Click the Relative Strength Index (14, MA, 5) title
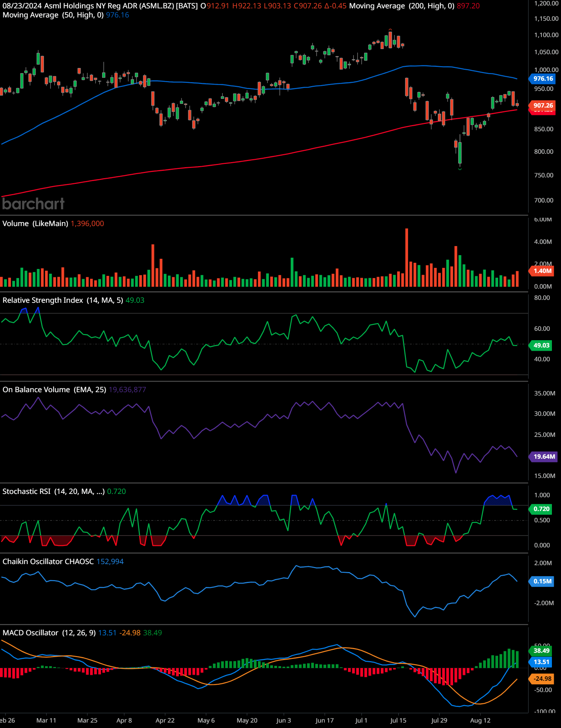 [x=62, y=300]
